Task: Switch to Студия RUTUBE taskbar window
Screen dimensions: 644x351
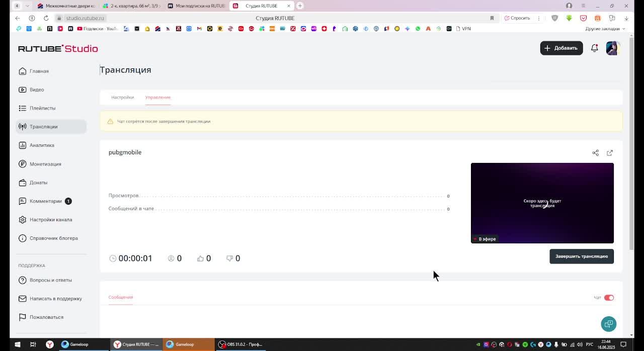Action: pos(136,344)
